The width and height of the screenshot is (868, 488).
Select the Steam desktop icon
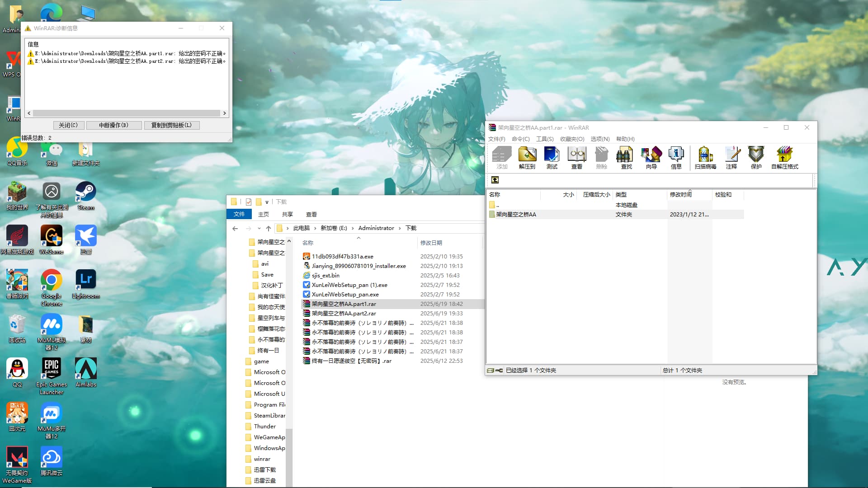[x=85, y=196]
